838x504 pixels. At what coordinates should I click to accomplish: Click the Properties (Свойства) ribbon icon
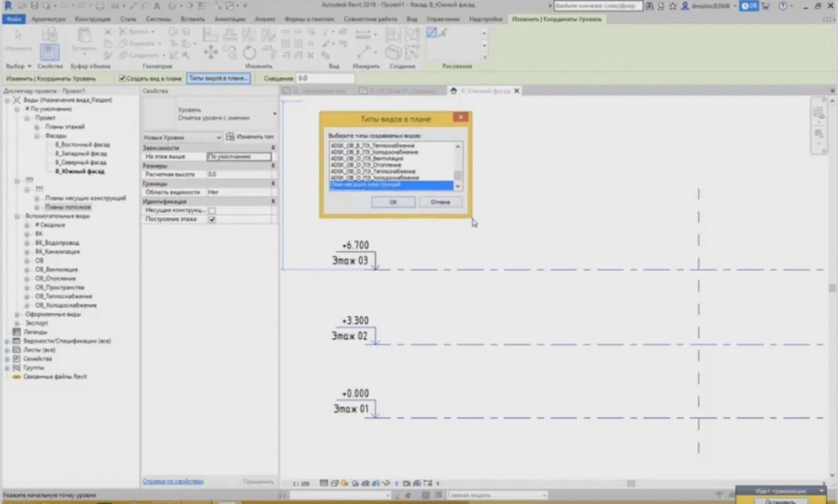click(49, 52)
